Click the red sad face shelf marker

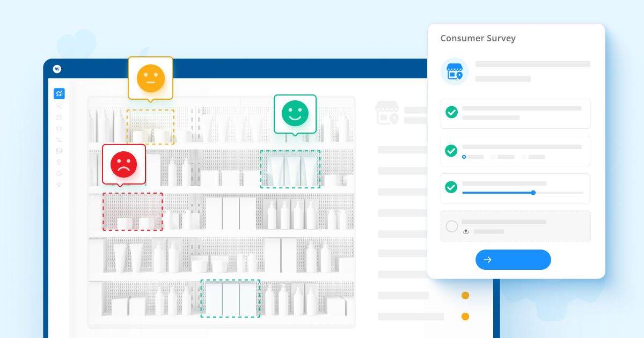point(123,164)
